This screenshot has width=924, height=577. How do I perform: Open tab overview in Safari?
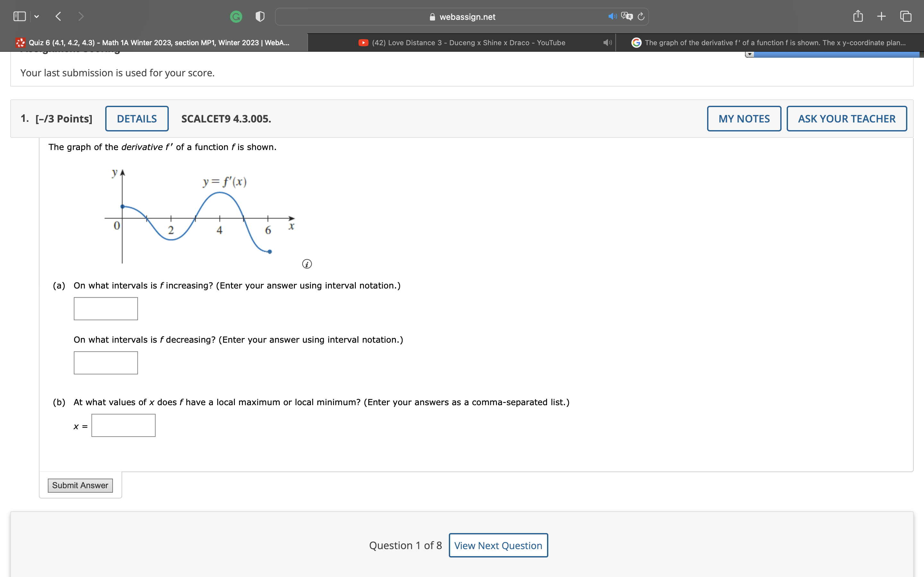tap(905, 16)
